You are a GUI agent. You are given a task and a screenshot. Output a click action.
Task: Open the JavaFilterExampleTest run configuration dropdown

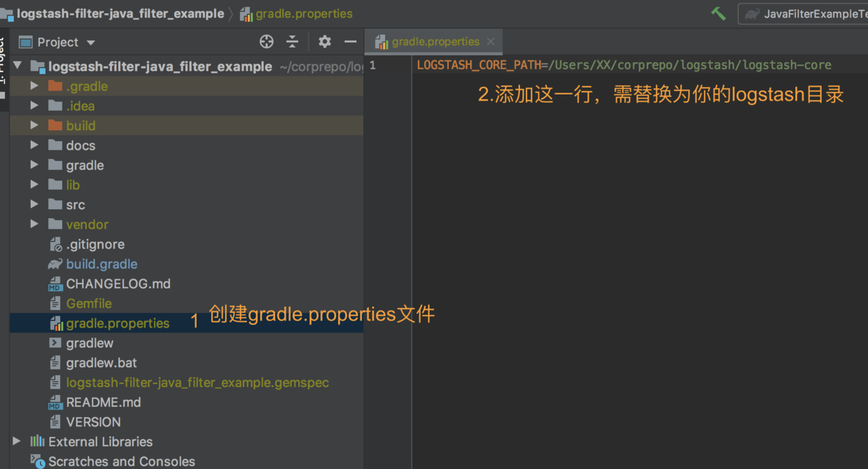pyautogui.click(x=803, y=14)
